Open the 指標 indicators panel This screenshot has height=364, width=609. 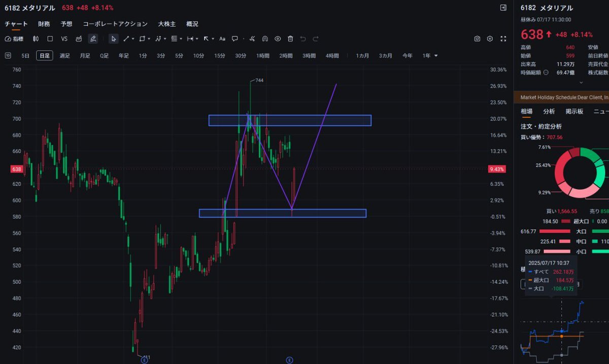(14, 39)
